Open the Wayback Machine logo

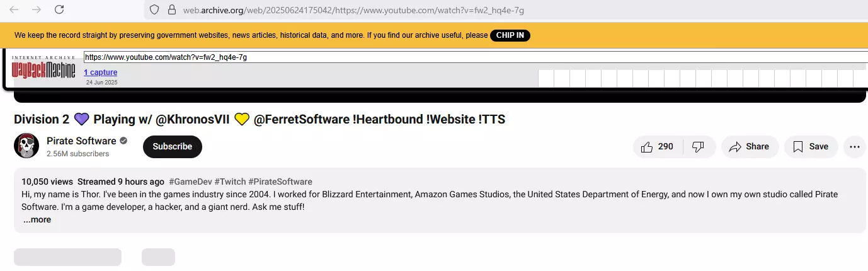(43, 67)
